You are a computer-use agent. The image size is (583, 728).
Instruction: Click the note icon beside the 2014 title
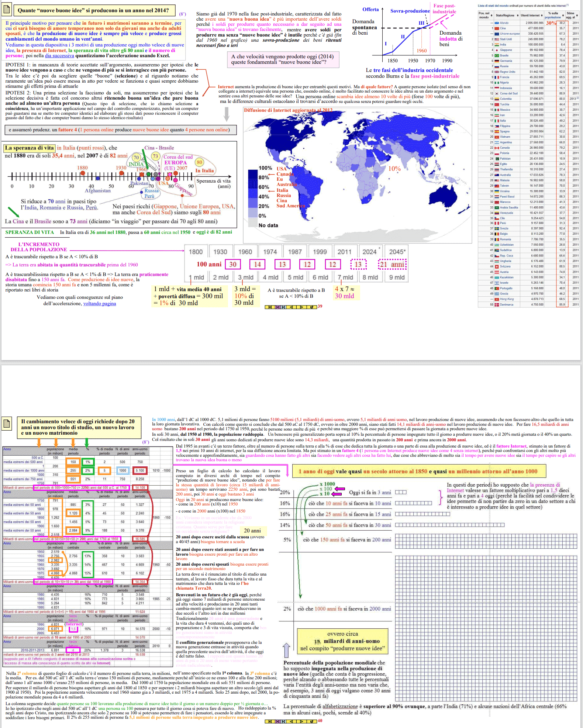6,10
